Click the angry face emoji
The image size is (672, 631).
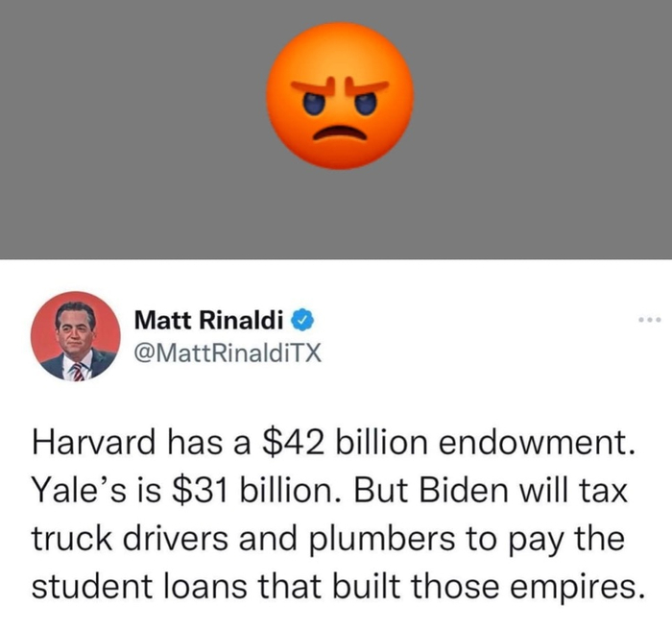point(340,96)
